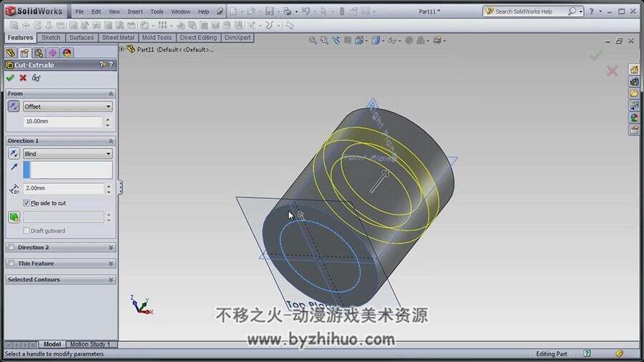The height and width of the screenshot is (362, 644).
Task: Open the ConfigurationManager tab icon
Action: [x=39, y=52]
